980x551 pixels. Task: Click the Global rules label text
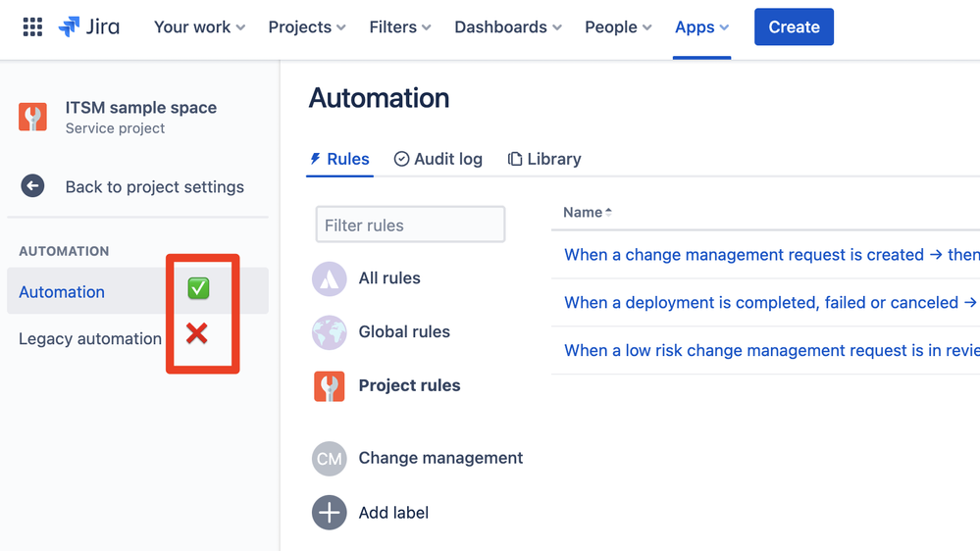coord(404,331)
